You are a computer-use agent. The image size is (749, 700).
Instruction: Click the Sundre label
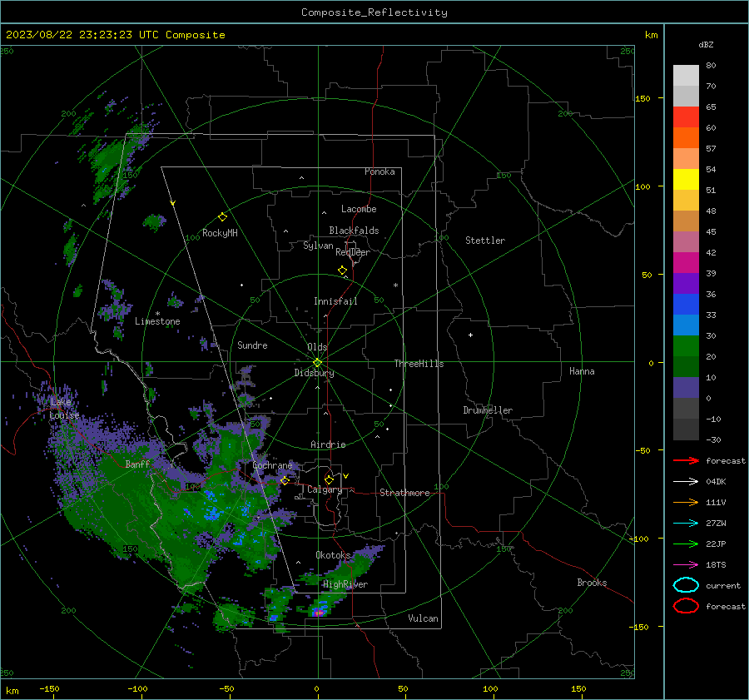[x=252, y=345]
